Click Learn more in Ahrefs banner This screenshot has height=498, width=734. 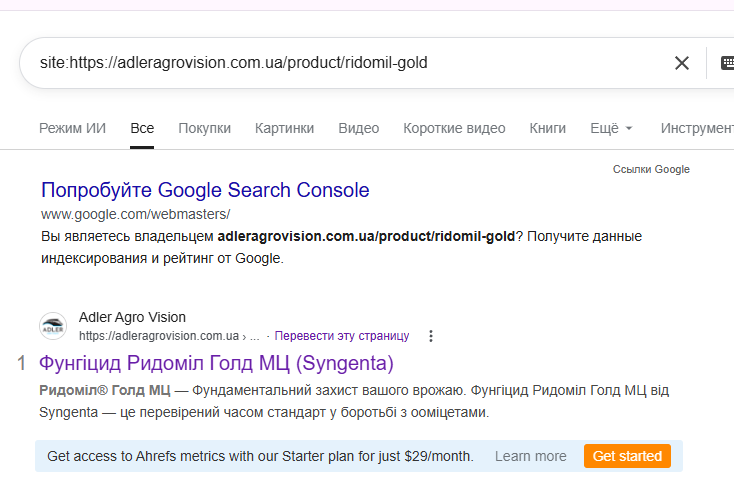530,456
